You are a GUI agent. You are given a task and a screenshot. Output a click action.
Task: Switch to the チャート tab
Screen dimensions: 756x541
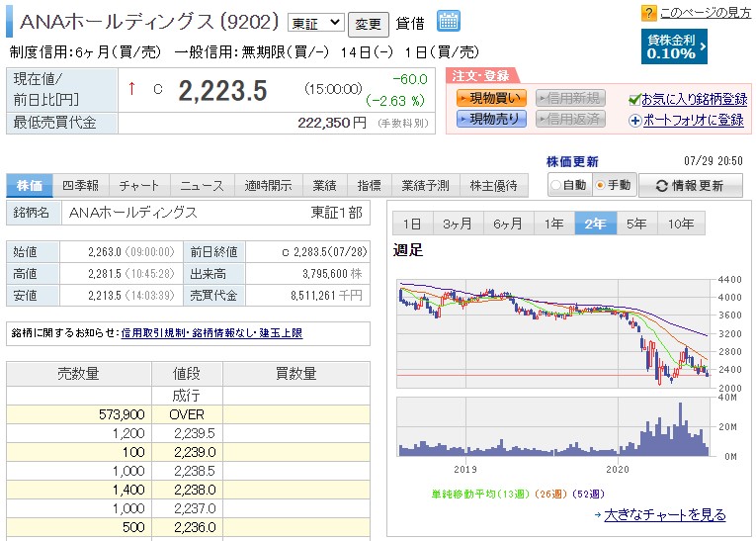139,185
